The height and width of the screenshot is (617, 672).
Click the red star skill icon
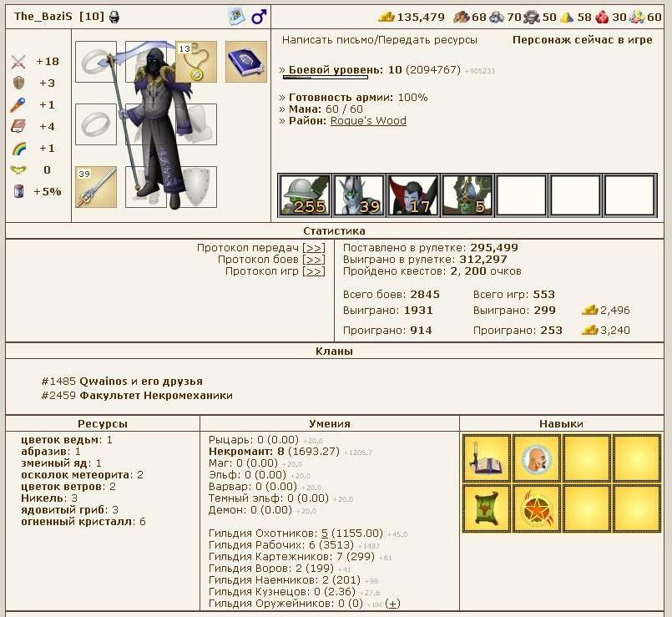(x=537, y=508)
